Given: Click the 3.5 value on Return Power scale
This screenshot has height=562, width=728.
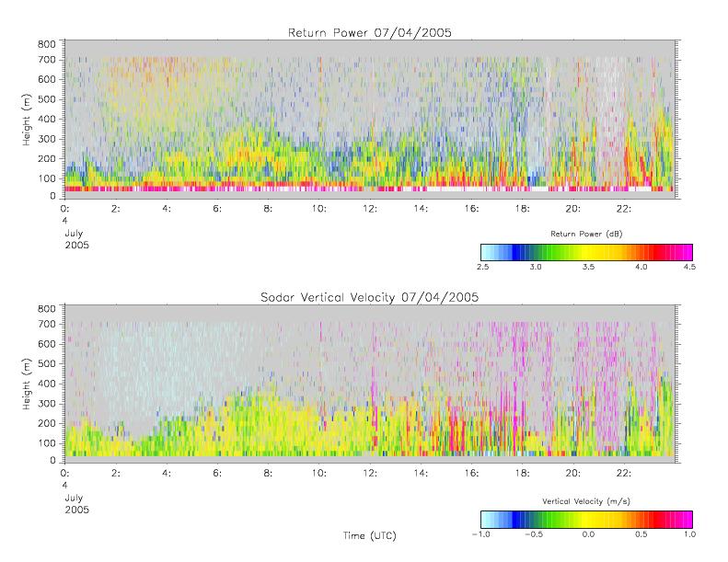Looking at the screenshot, I should pyautogui.click(x=588, y=267).
